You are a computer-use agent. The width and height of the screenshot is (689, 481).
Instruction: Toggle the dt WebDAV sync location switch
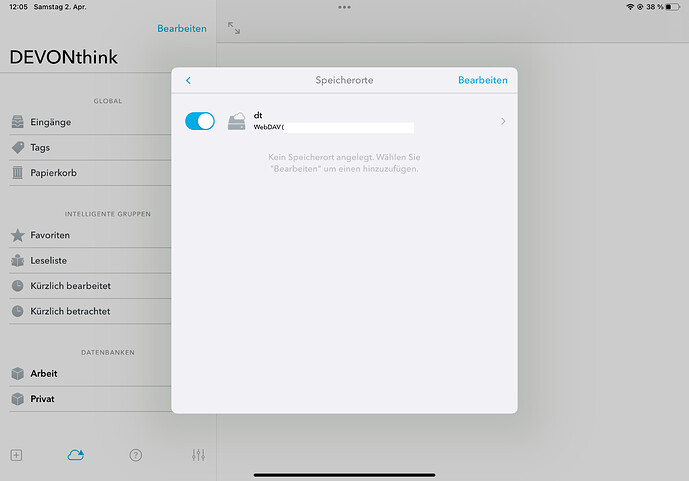pos(200,121)
